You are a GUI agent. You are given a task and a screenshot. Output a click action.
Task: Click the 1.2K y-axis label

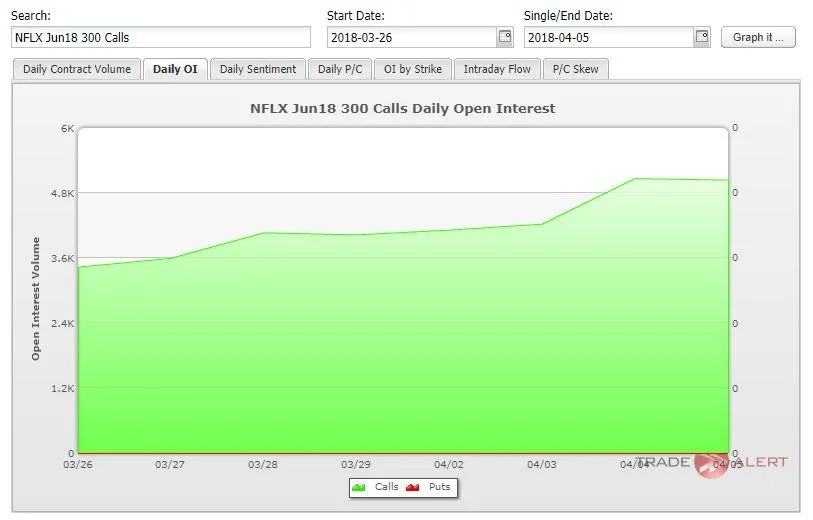[63, 388]
